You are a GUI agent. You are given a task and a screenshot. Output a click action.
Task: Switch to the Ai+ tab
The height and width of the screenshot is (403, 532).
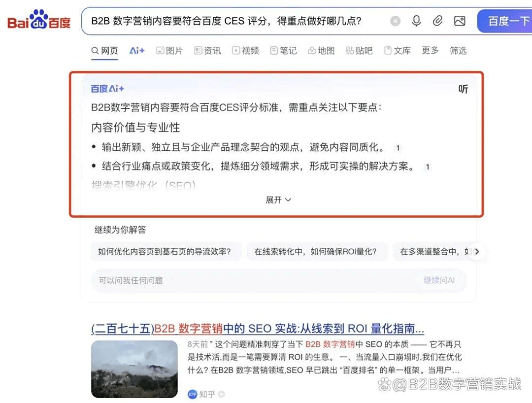137,51
